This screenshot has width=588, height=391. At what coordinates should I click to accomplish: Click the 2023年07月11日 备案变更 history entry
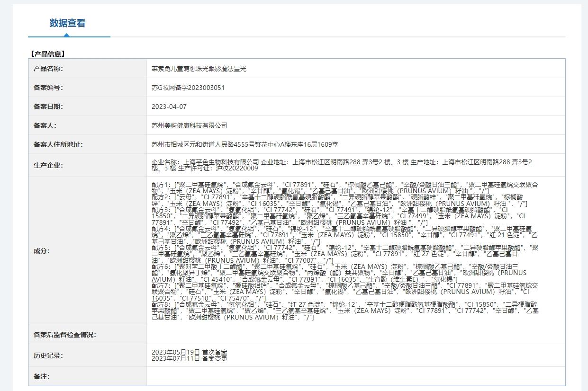click(190, 359)
